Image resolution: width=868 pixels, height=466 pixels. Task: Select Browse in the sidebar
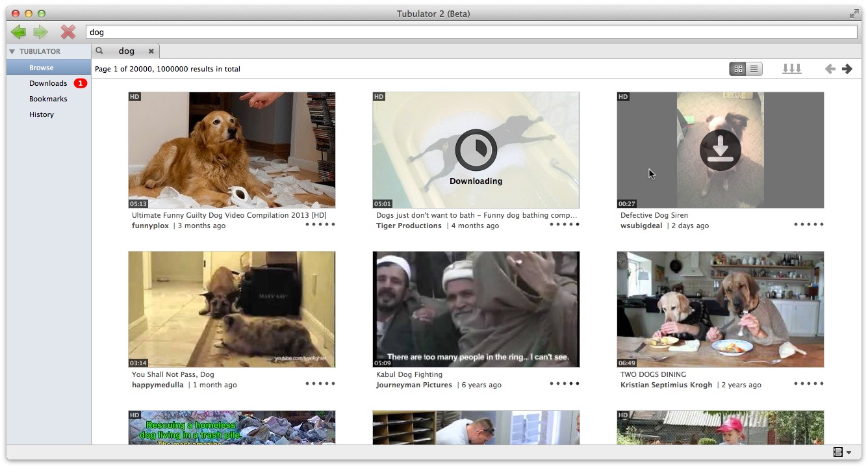49,68
